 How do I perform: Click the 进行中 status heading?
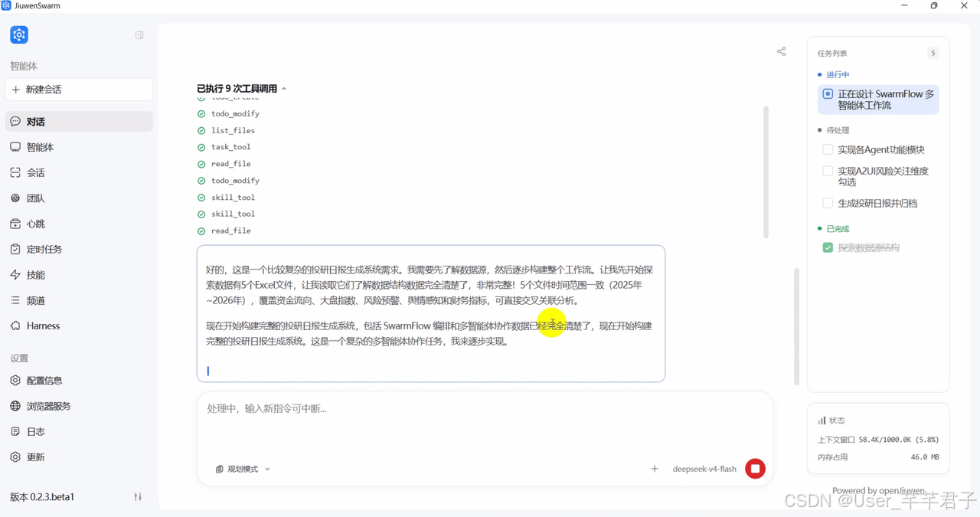[x=838, y=75]
